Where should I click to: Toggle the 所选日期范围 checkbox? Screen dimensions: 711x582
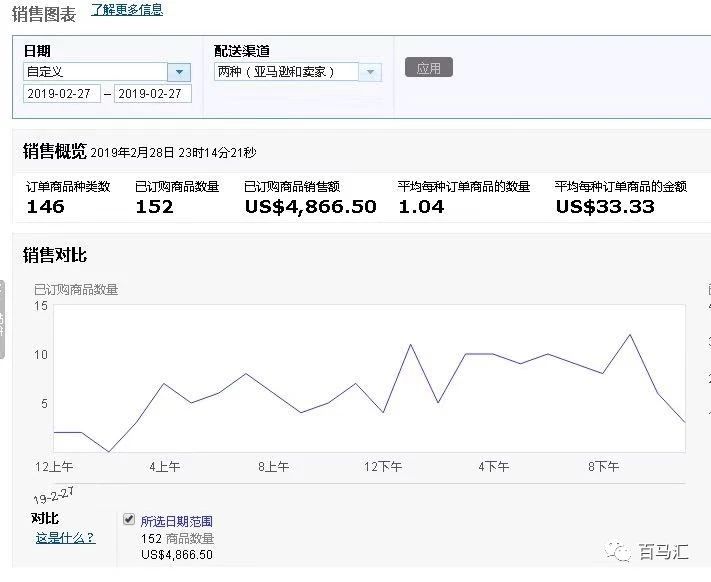pos(128,520)
